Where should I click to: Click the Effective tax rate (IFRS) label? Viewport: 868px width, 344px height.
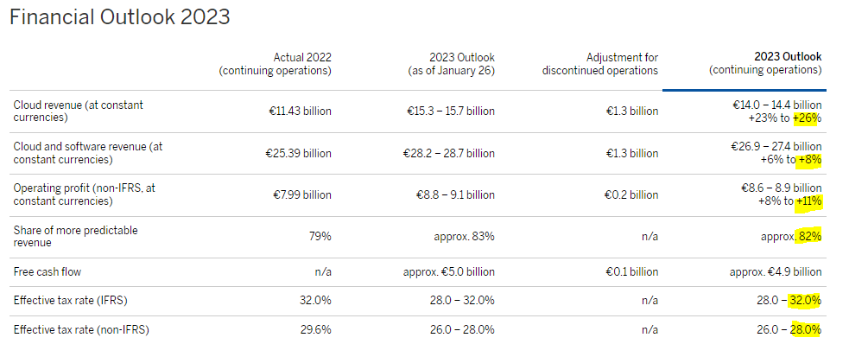tap(70, 301)
